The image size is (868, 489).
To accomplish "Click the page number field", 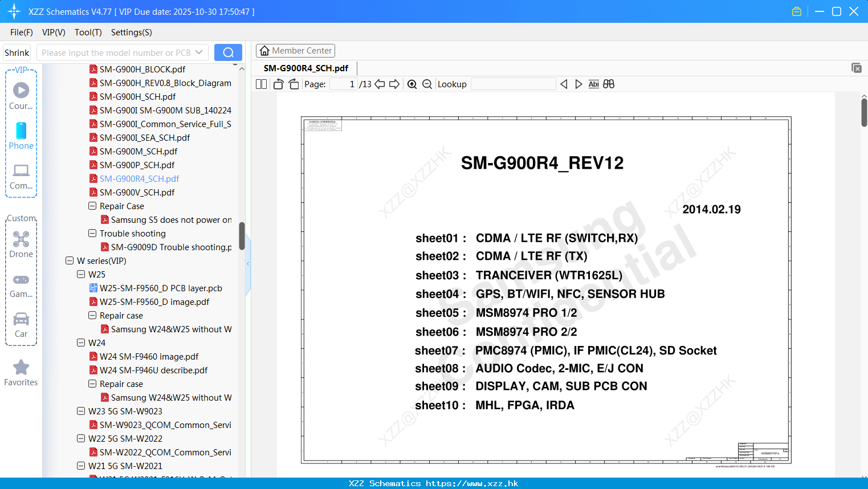I will tap(344, 84).
